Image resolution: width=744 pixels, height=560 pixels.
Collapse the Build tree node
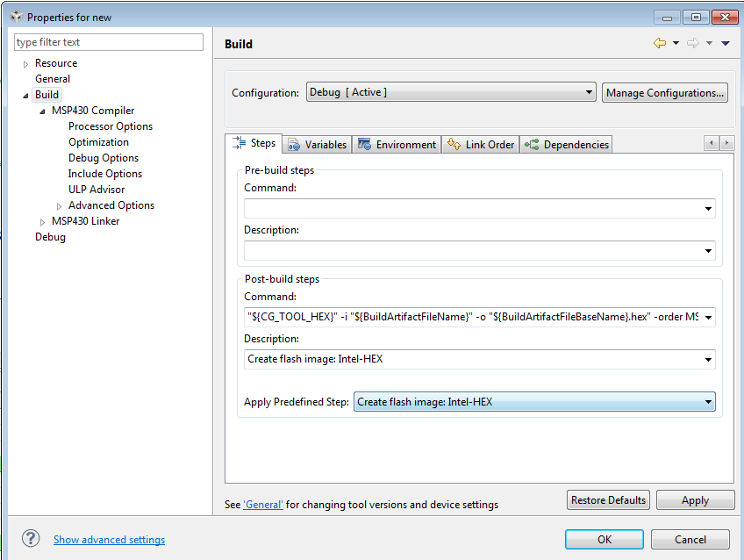25,96
